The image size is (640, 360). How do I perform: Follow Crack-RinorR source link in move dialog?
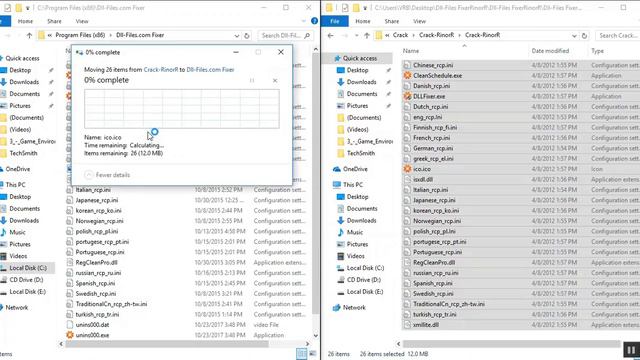[161, 70]
